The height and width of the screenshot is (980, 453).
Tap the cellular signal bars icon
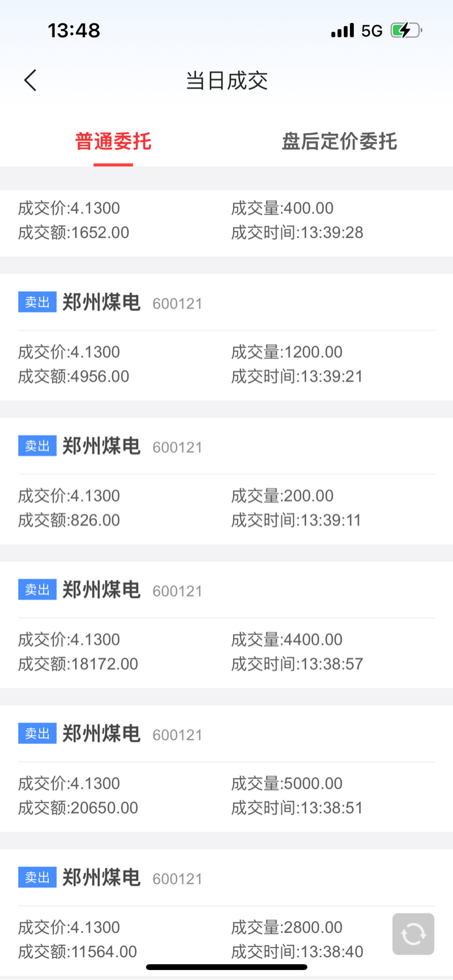(343, 30)
